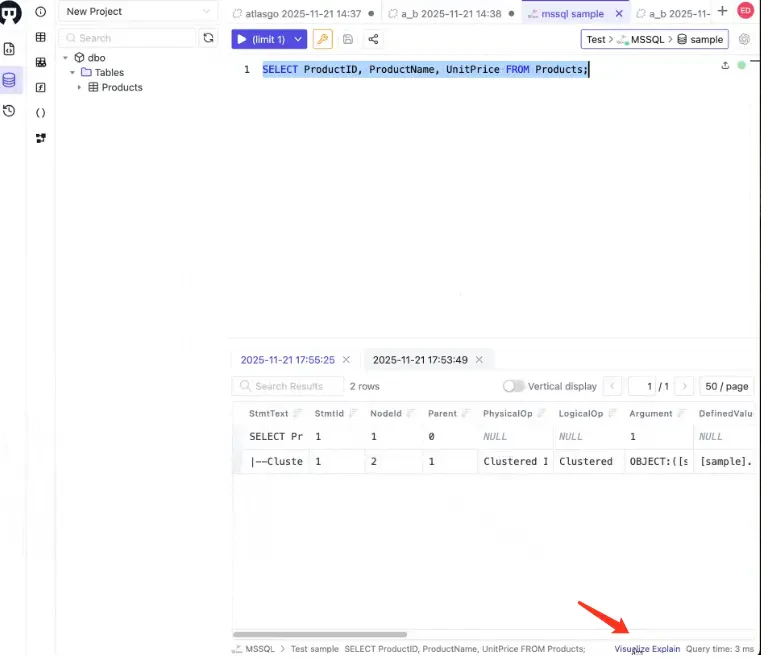The width and height of the screenshot is (761, 658).
Task: Click the '[sample].' DefinedValues cell
Action: 725,461
